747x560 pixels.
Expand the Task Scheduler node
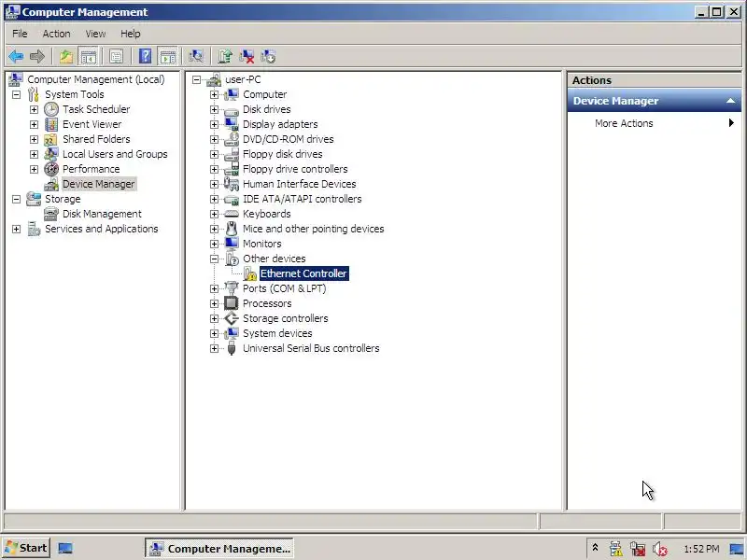pos(34,109)
